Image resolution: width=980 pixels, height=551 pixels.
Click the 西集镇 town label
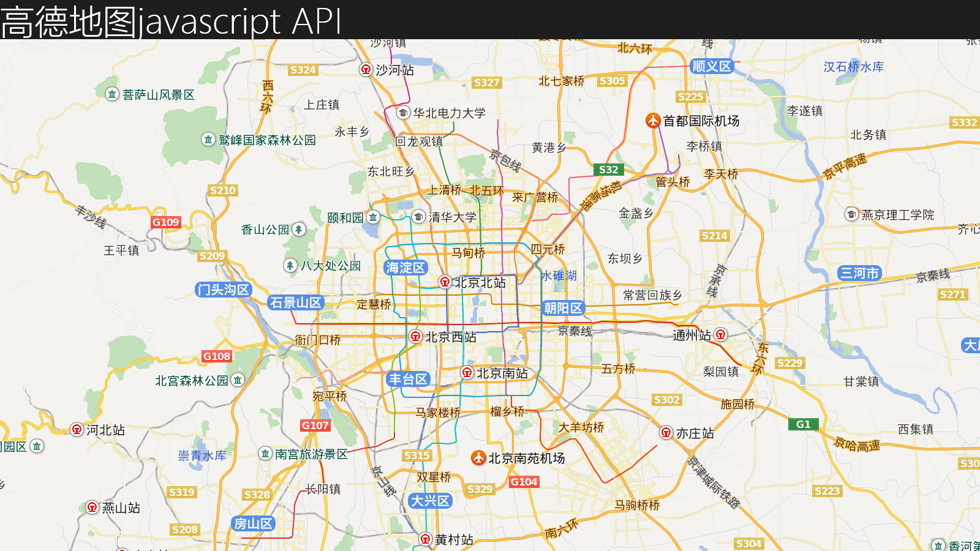click(916, 429)
